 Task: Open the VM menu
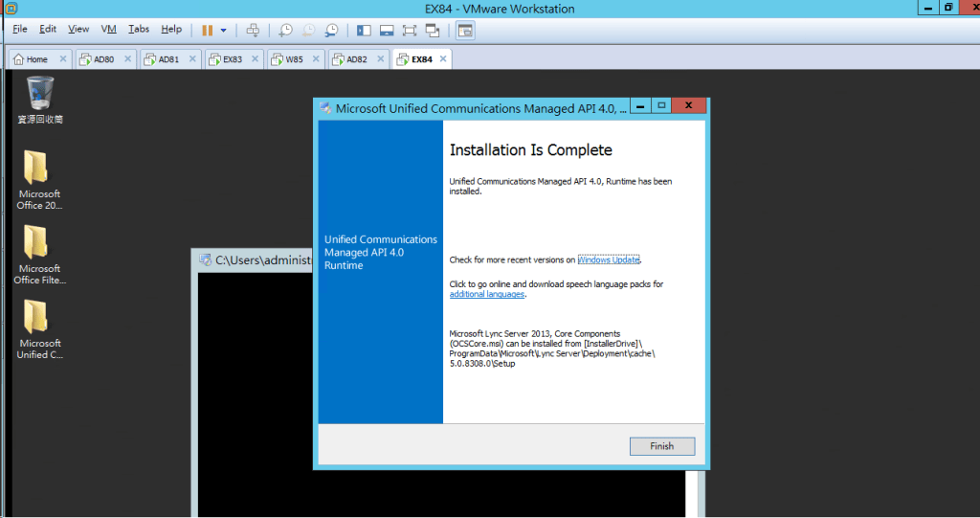click(108, 30)
